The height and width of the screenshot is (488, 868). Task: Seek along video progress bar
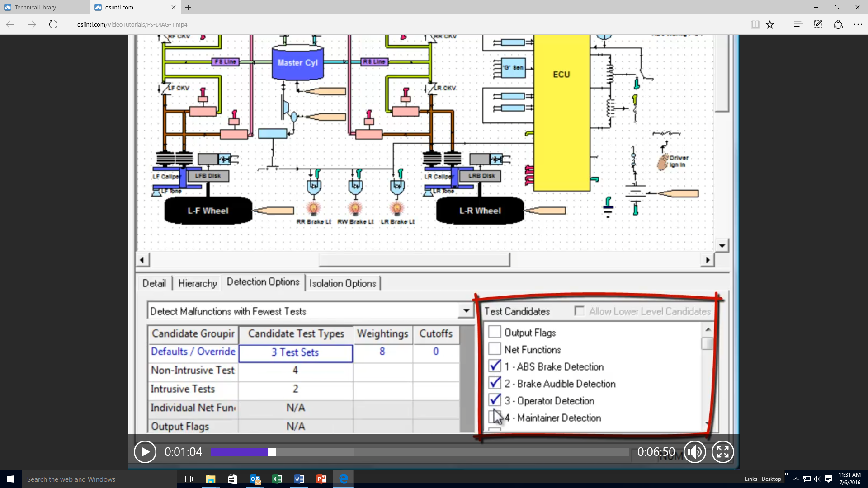coord(452,452)
